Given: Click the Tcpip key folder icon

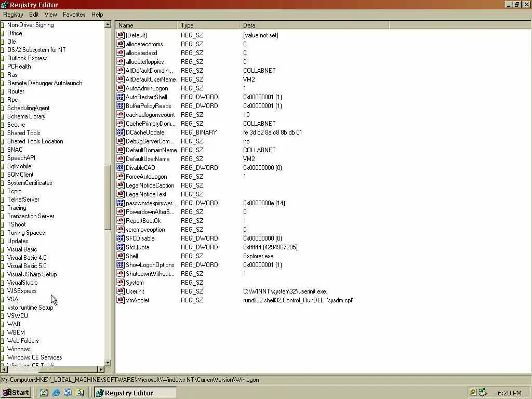Looking at the screenshot, I should [3, 191].
